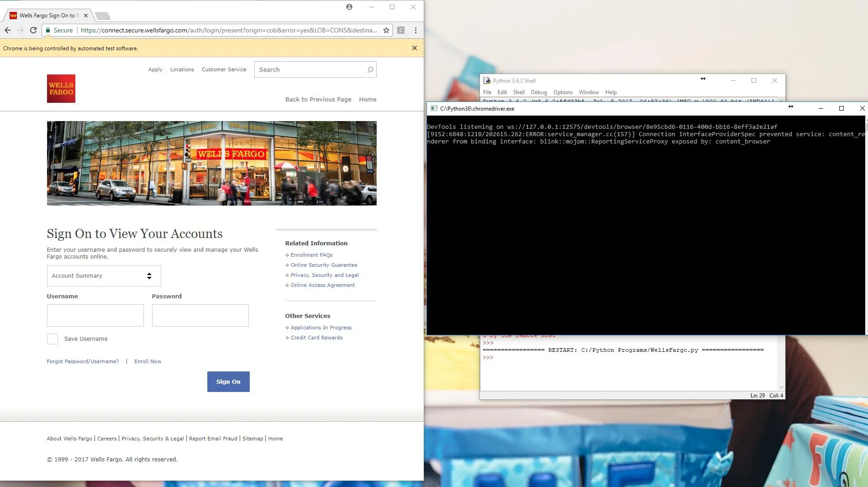Click the Password input field

[x=200, y=315]
